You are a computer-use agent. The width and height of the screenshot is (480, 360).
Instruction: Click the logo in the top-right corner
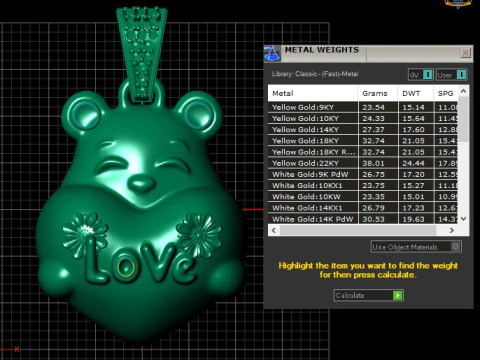(459, 3)
